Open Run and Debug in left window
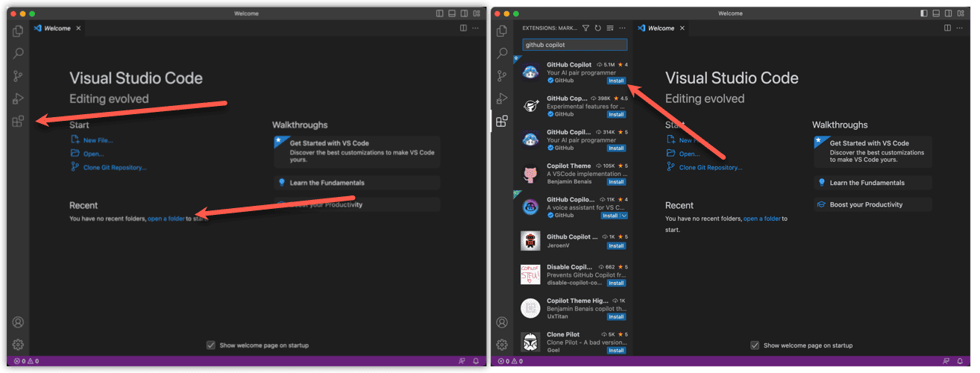 tap(18, 98)
